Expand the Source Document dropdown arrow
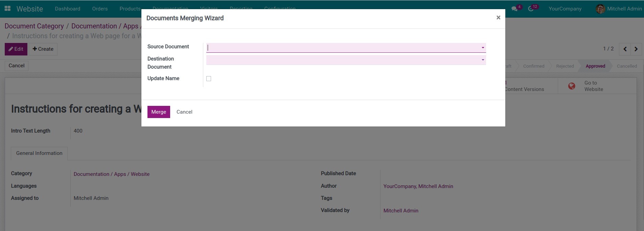The height and width of the screenshot is (231, 644). pos(483,48)
